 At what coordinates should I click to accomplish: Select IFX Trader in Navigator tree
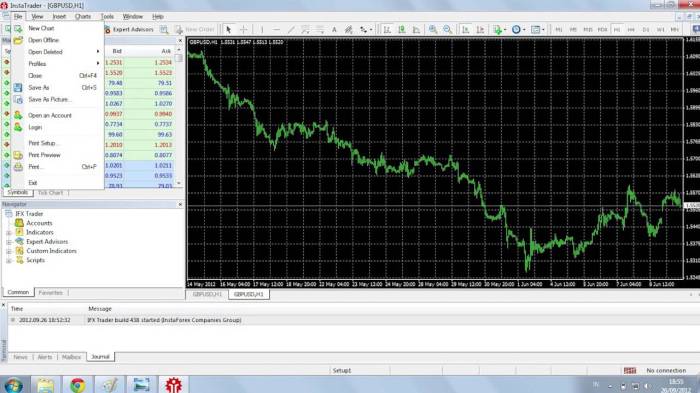click(29, 214)
